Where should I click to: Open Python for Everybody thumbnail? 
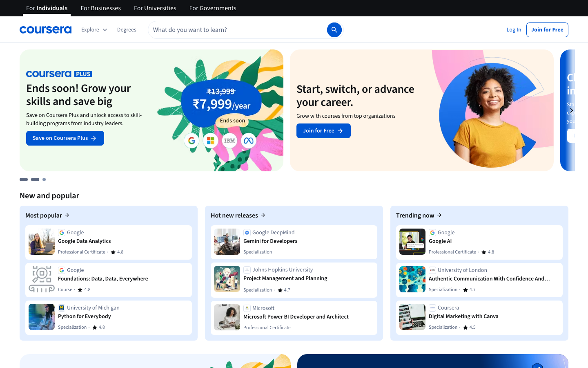coord(42,317)
